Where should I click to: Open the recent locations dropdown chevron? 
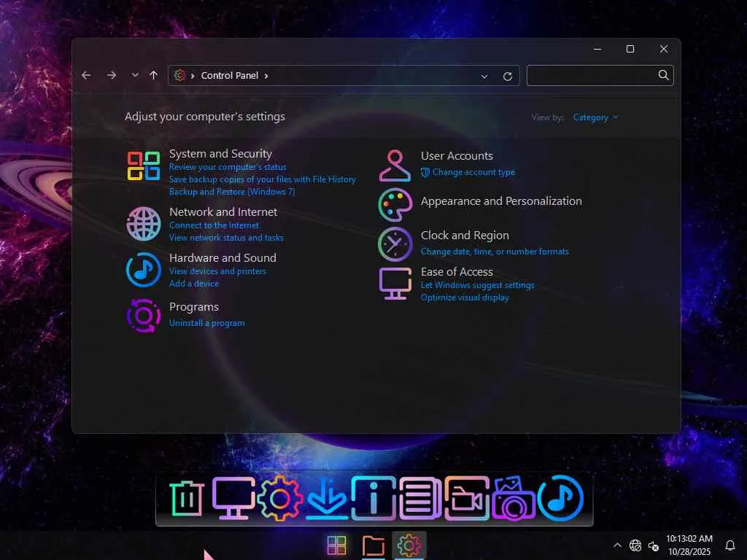click(135, 75)
